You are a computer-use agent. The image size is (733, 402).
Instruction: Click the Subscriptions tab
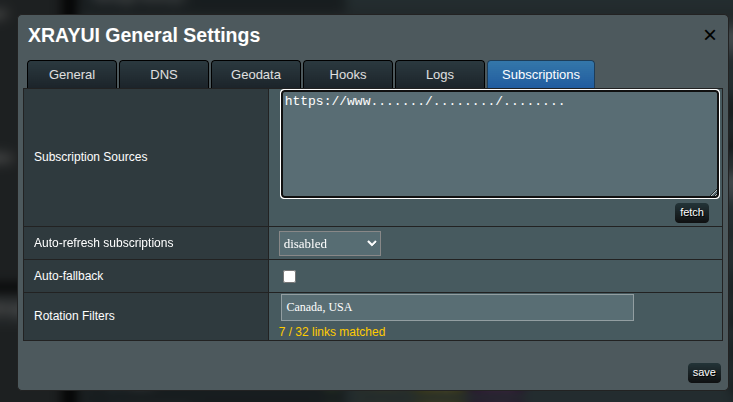pos(540,74)
